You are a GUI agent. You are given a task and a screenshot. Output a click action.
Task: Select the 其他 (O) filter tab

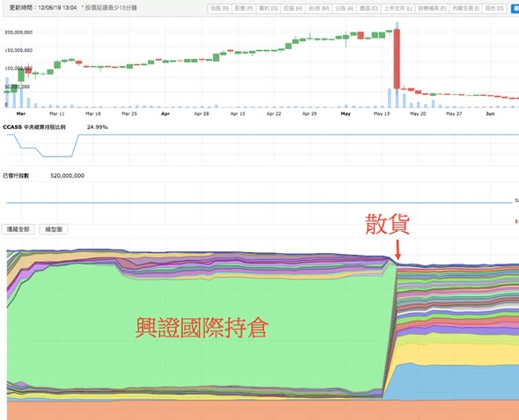click(494, 9)
